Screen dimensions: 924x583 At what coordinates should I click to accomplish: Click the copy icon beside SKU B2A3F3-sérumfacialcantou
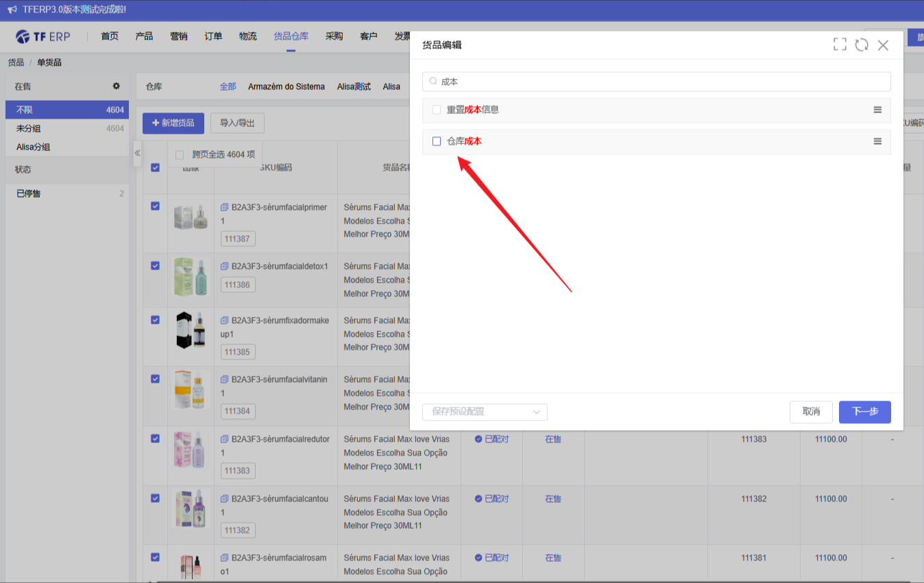pos(224,499)
